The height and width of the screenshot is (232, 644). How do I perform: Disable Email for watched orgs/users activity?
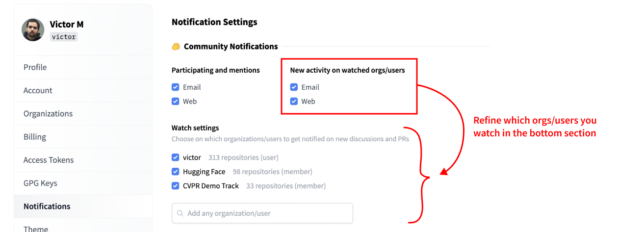click(294, 87)
